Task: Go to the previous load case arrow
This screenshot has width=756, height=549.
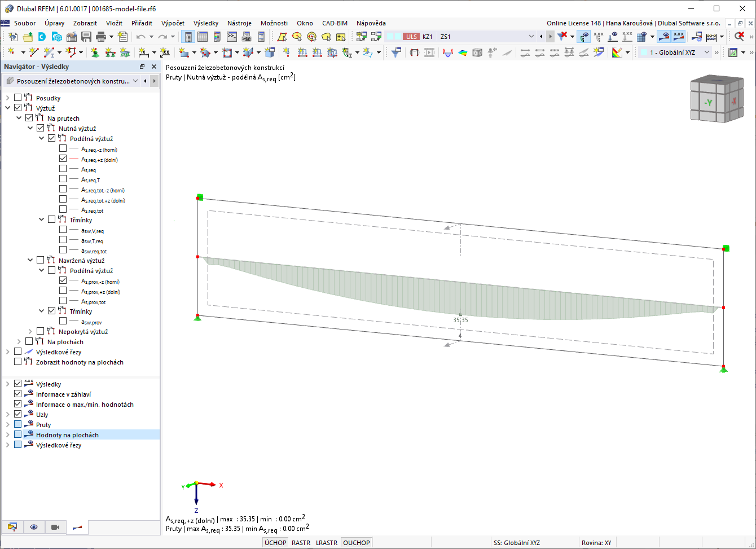Action: [542, 37]
